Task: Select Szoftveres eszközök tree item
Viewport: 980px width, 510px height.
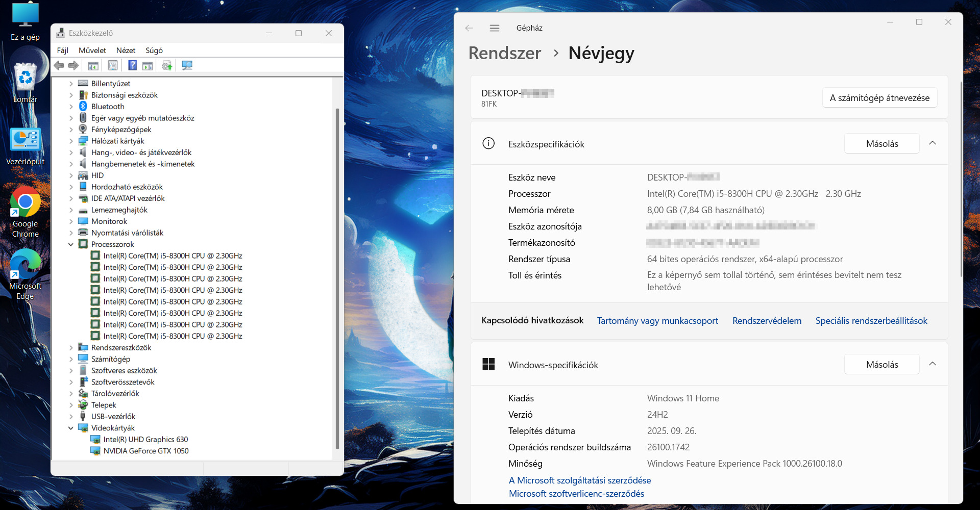Action: tap(124, 370)
